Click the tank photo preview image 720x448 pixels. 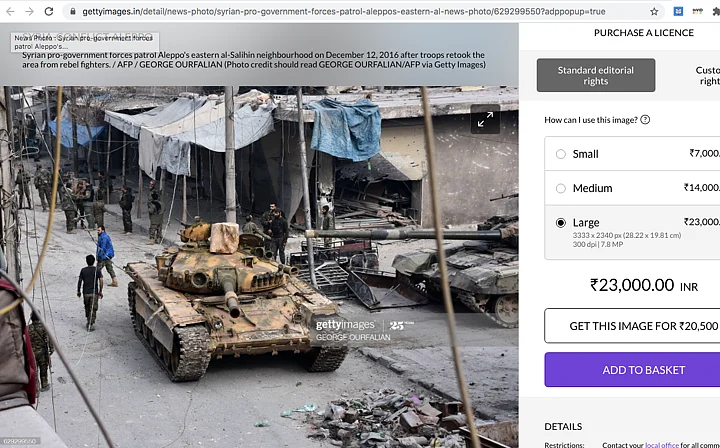point(259,267)
